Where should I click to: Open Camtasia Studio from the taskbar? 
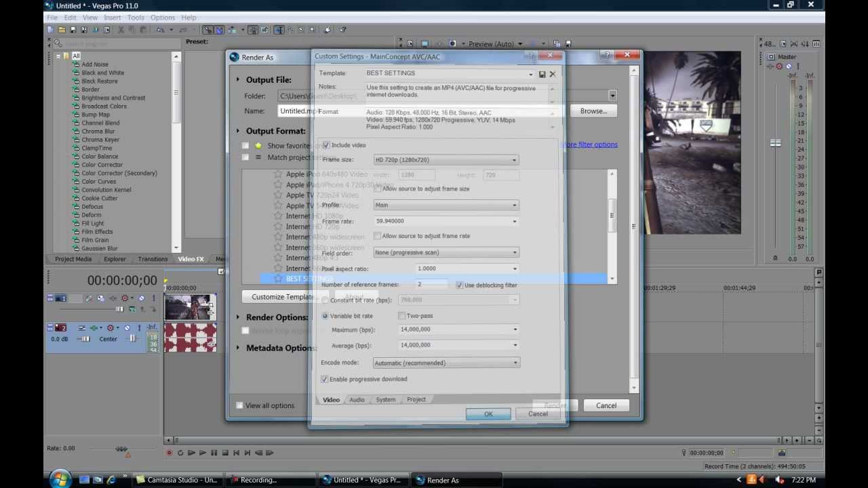177,480
